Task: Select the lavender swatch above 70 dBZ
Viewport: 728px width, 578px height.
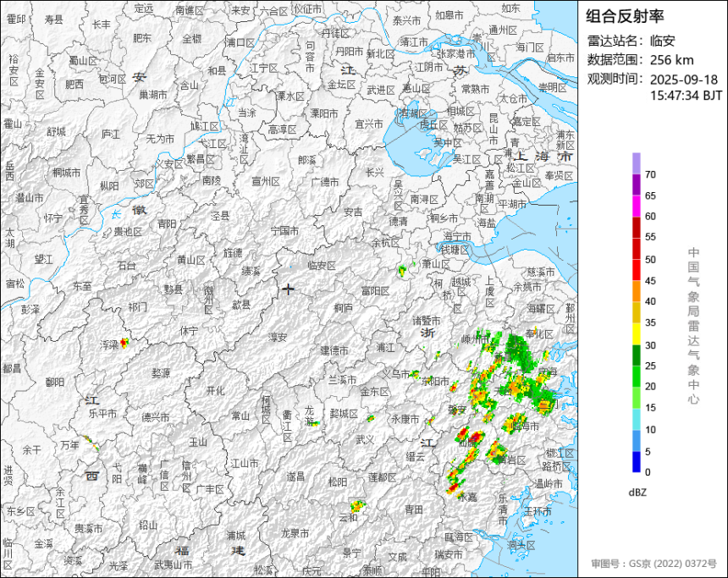Action: click(x=636, y=163)
